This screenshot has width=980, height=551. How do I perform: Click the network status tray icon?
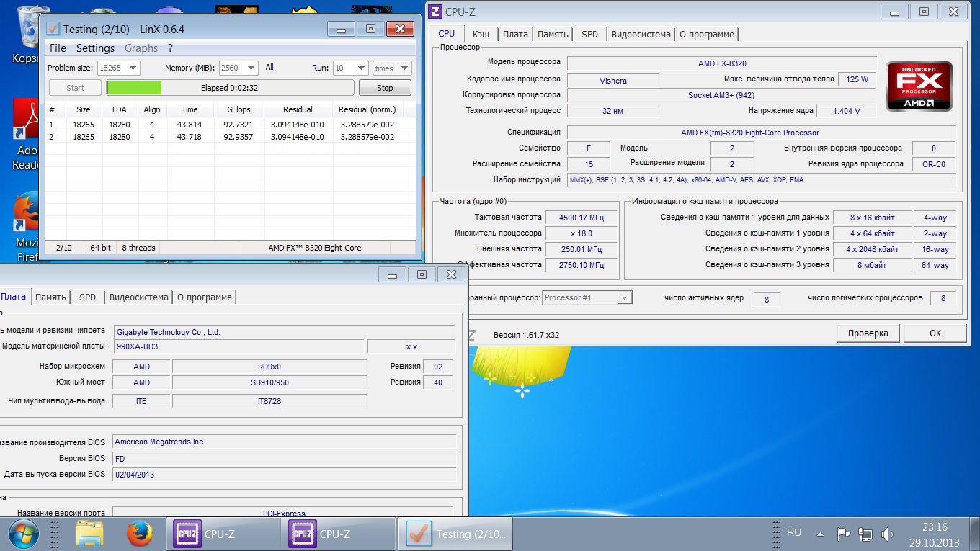[x=865, y=534]
